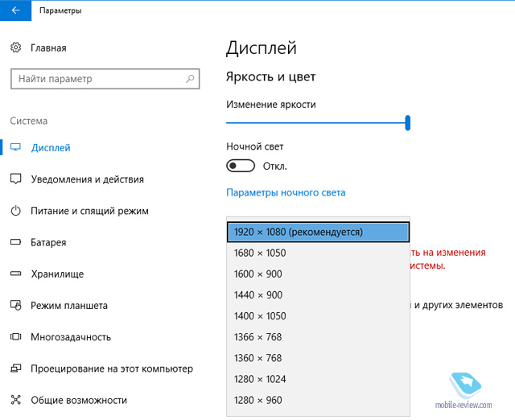Select 1920 × 1080 (рекомендуется) resolution
The height and width of the screenshot is (420, 515).
(318, 233)
